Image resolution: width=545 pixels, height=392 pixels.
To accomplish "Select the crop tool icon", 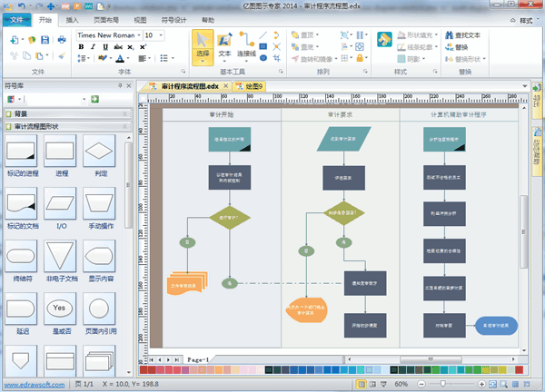I will click(x=277, y=58).
